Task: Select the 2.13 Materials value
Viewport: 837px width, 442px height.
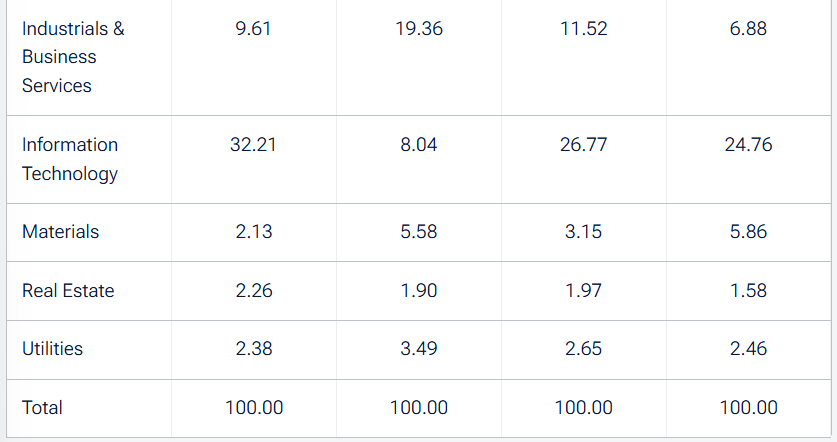Action: (254, 232)
